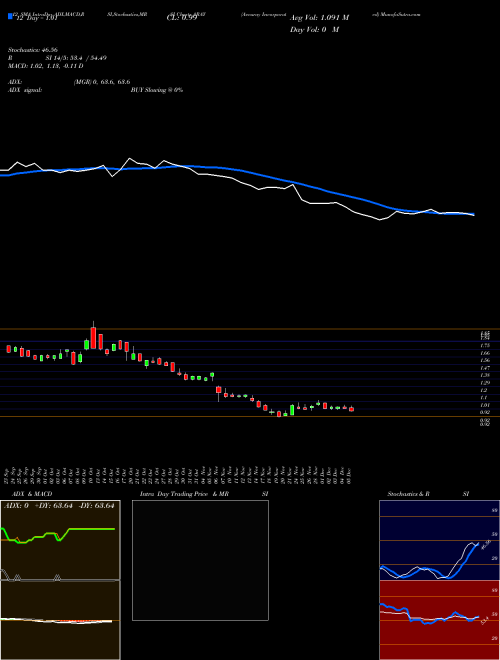
Task: Click the blue stochastics sub-chart panel
Action: click(439, 540)
